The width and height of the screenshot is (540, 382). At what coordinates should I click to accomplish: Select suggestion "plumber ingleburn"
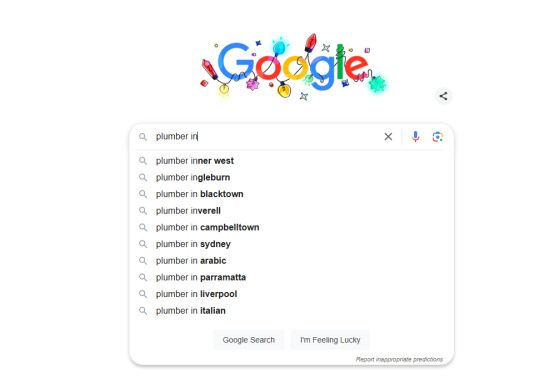[x=291, y=177]
